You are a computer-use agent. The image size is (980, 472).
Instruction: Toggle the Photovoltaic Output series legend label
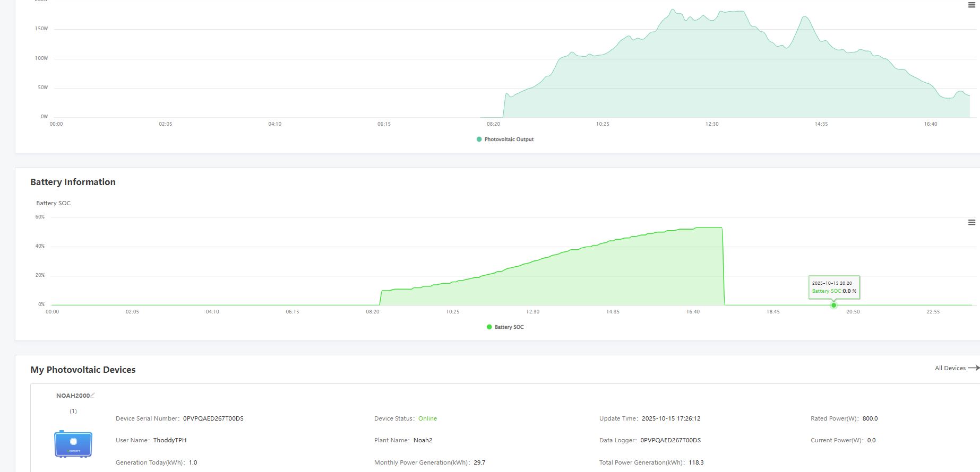[x=509, y=139]
